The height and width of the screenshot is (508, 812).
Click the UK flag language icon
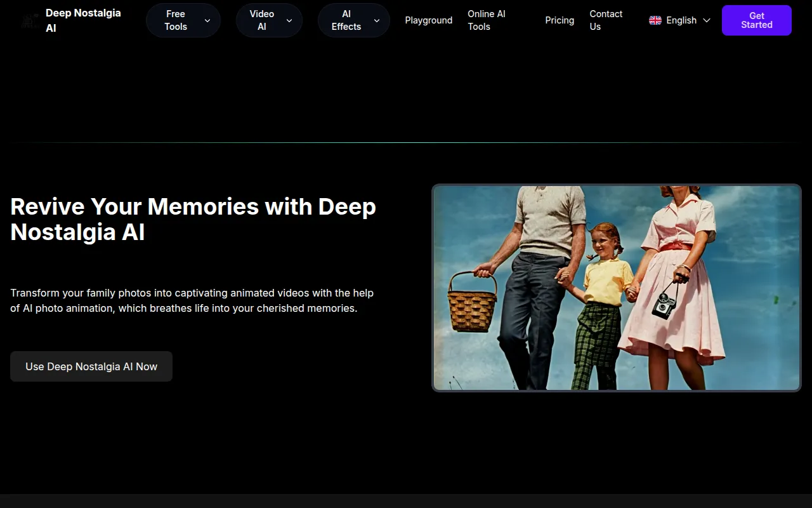pyautogui.click(x=655, y=20)
